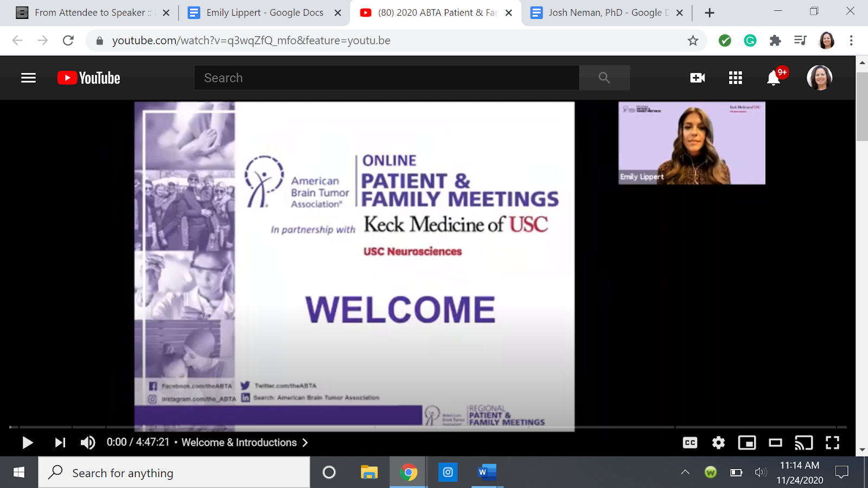Click the scrollbar up arrow

click(862, 63)
